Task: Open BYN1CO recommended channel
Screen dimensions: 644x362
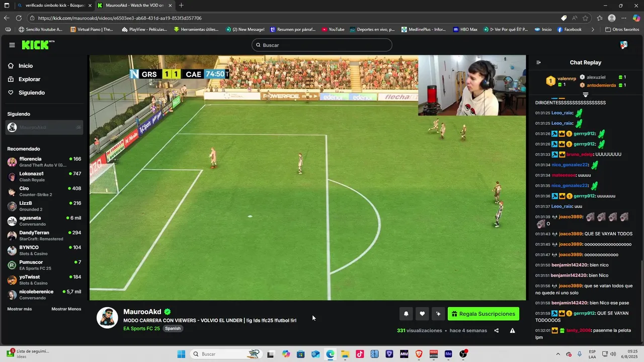Action: pos(44,250)
